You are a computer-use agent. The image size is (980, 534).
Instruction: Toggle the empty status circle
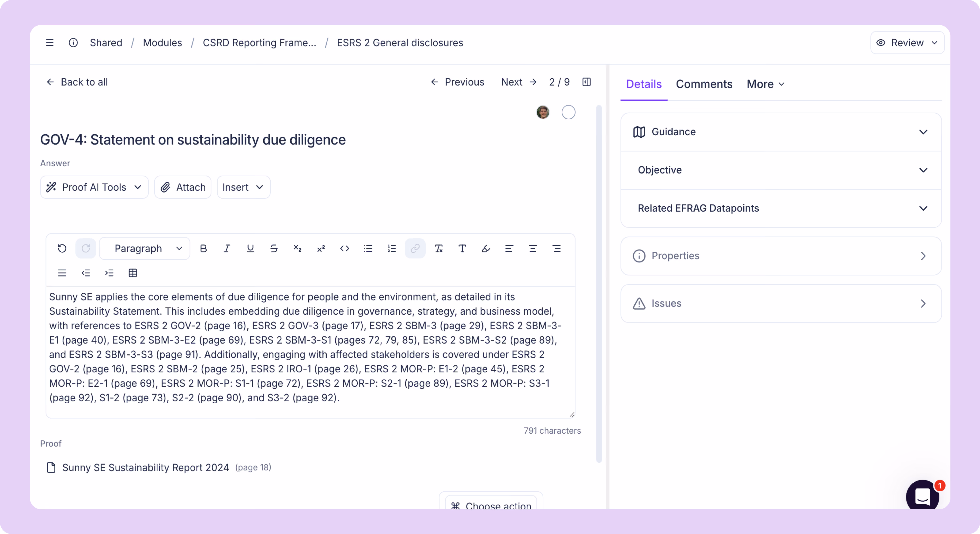click(568, 112)
